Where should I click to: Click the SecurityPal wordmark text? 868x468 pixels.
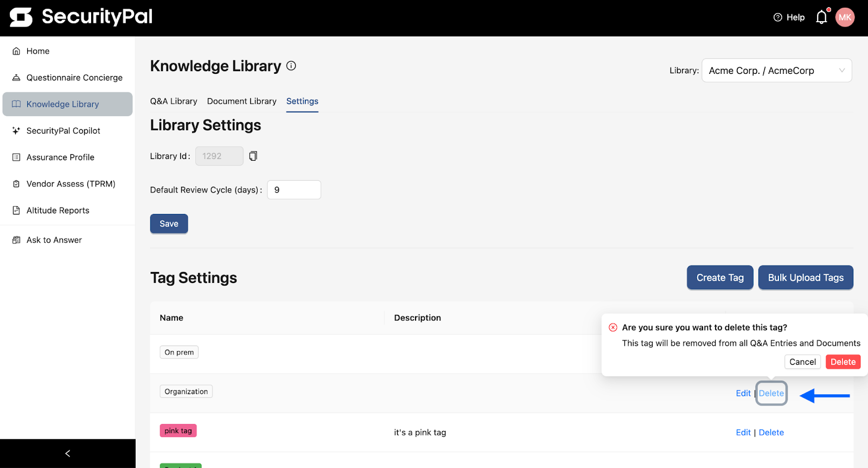coord(97,17)
